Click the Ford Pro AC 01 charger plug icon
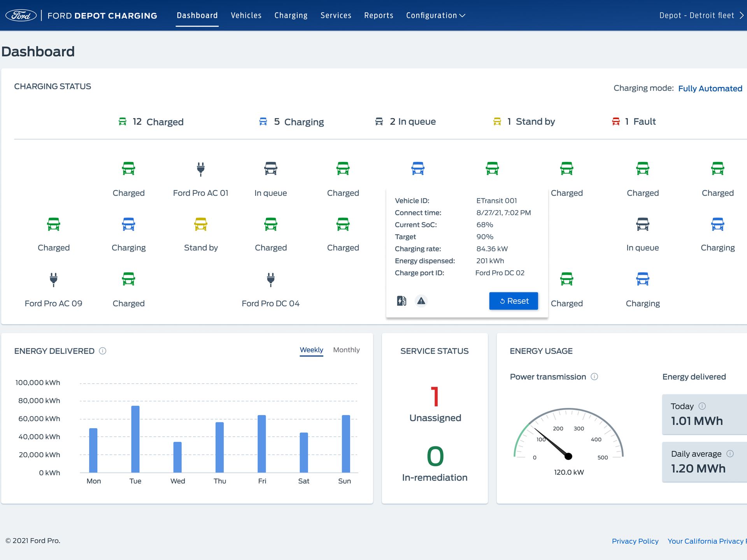The width and height of the screenshot is (747, 560). [x=201, y=169]
